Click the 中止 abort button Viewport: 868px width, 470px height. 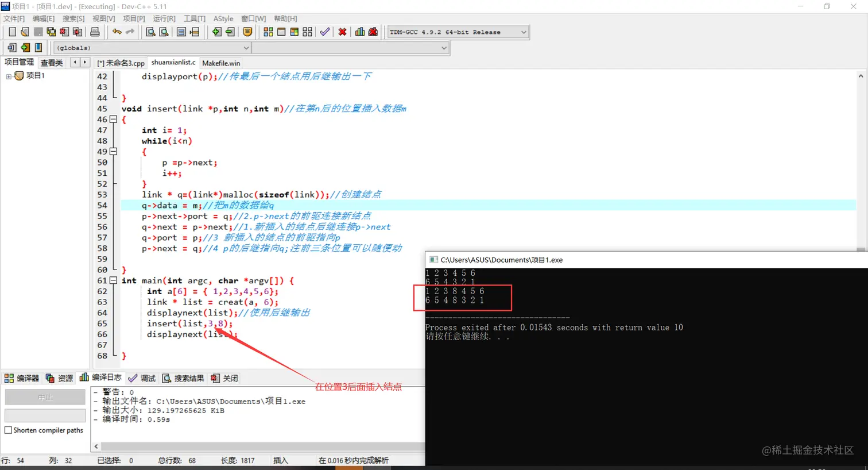(x=45, y=397)
